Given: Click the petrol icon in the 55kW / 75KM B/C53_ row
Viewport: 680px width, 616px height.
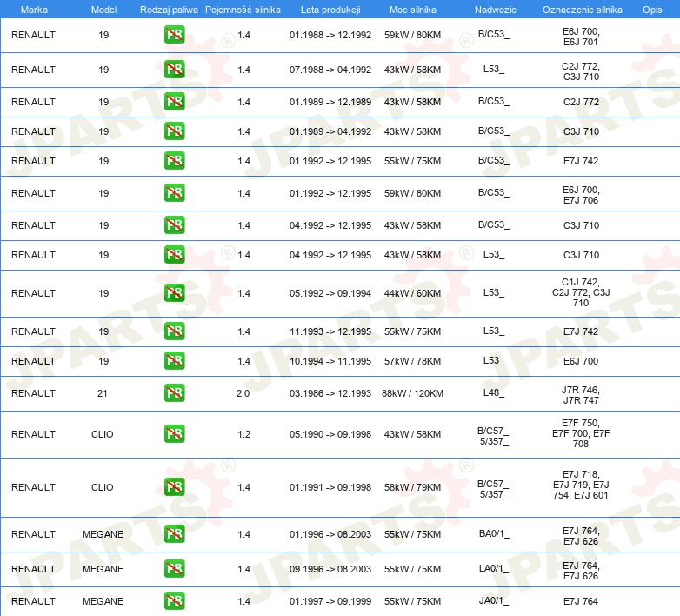Looking at the screenshot, I should [x=174, y=160].
